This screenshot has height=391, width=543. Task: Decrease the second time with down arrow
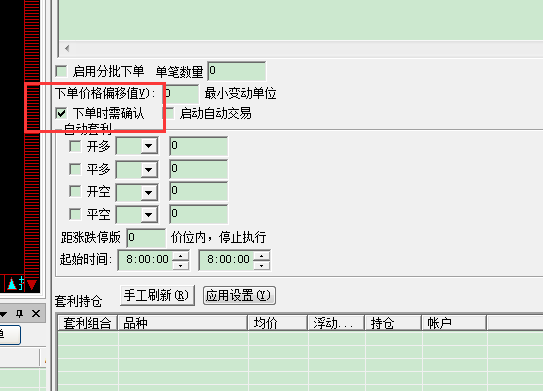[x=261, y=265]
